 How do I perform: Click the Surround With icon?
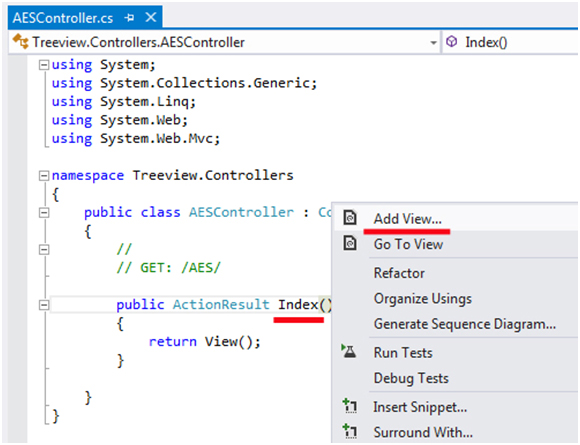(350, 431)
